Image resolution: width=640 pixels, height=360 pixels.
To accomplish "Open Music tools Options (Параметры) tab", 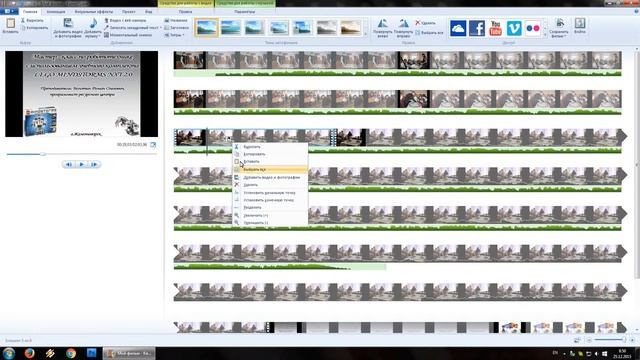I will [x=244, y=12].
